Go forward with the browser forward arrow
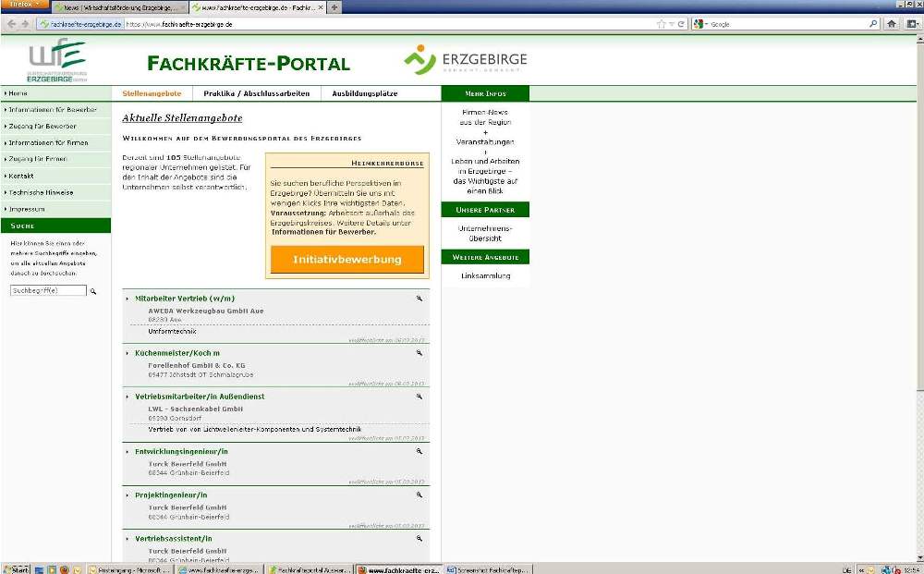 (x=25, y=24)
